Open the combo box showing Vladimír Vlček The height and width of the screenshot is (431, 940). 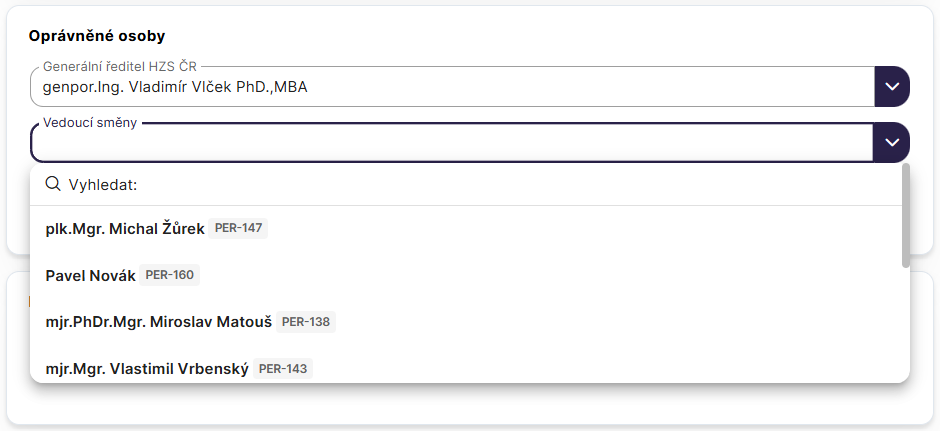pos(452,87)
